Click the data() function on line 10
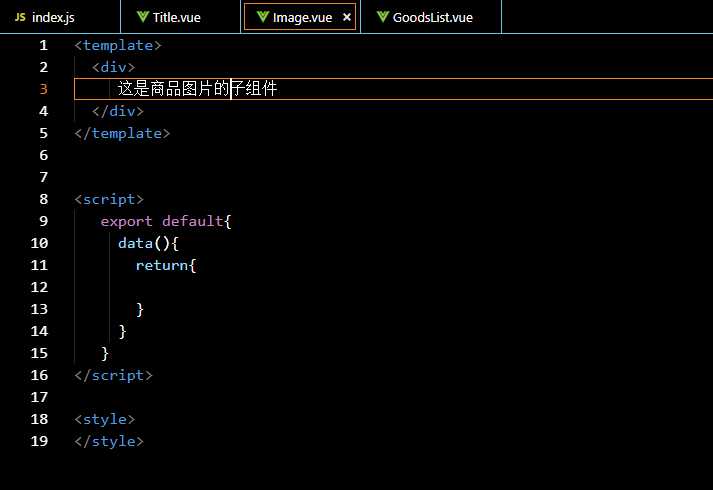Image resolution: width=713 pixels, height=490 pixels. (144, 243)
